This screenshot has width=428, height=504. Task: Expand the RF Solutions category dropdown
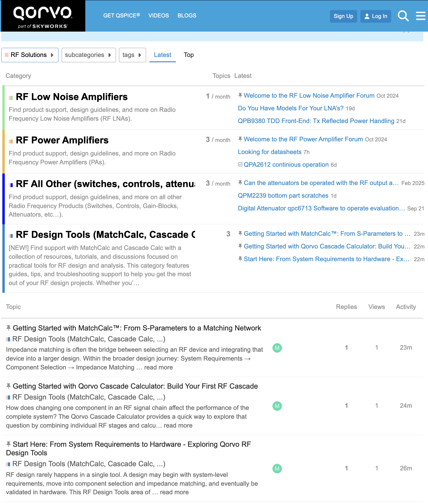[30, 55]
